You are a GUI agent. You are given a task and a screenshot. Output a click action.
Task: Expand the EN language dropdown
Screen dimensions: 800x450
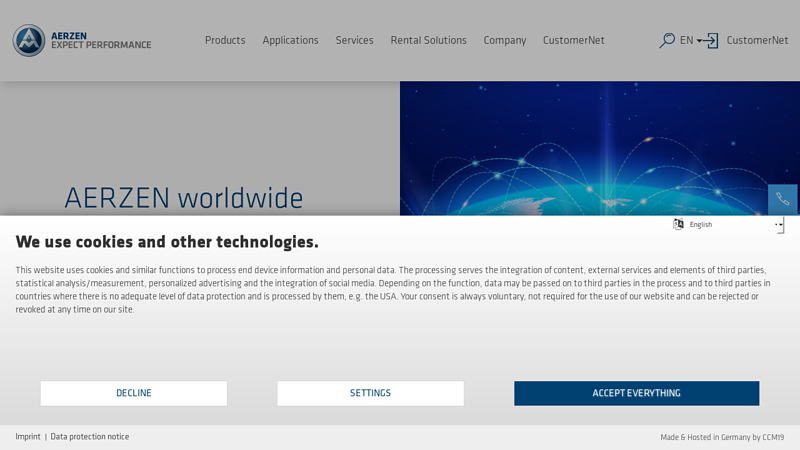[x=691, y=41]
